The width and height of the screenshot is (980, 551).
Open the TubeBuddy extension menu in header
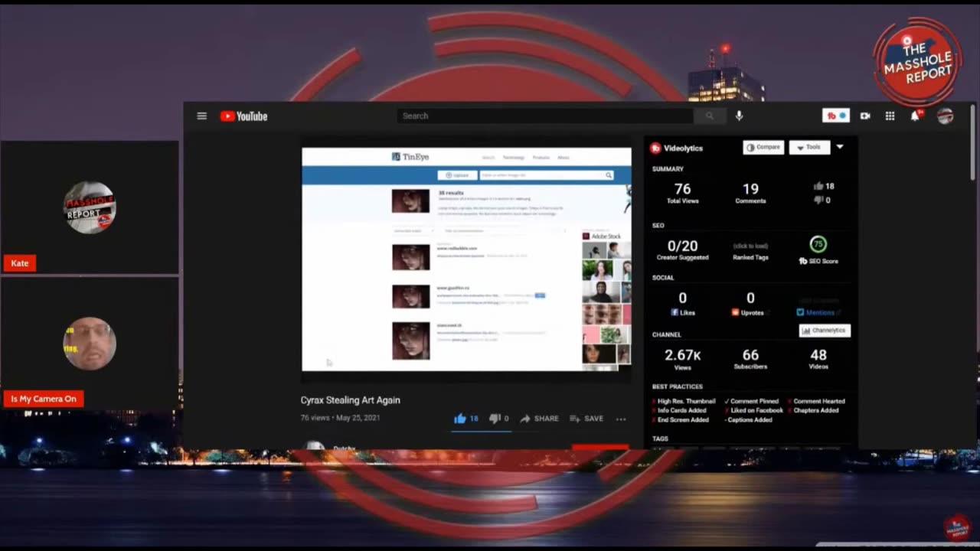pyautogui.click(x=836, y=116)
